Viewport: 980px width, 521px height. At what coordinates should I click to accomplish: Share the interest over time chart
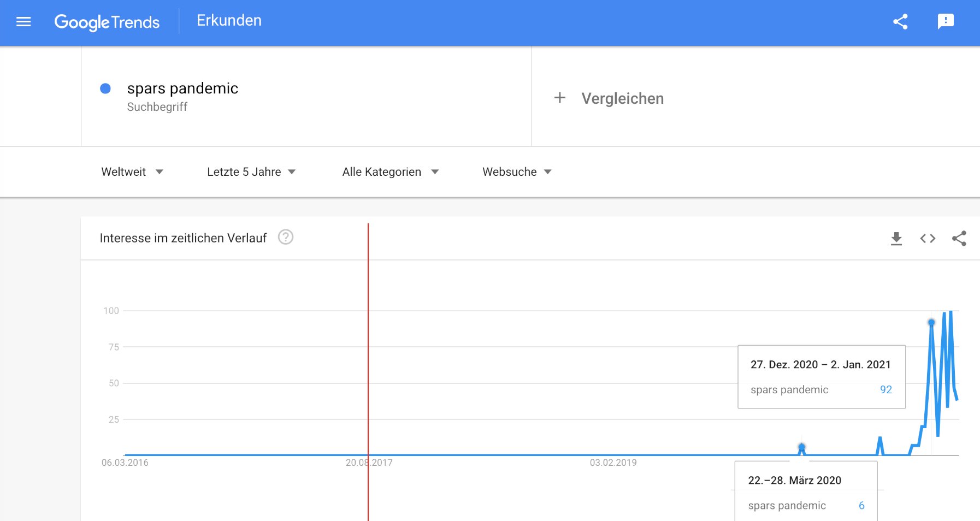tap(959, 239)
